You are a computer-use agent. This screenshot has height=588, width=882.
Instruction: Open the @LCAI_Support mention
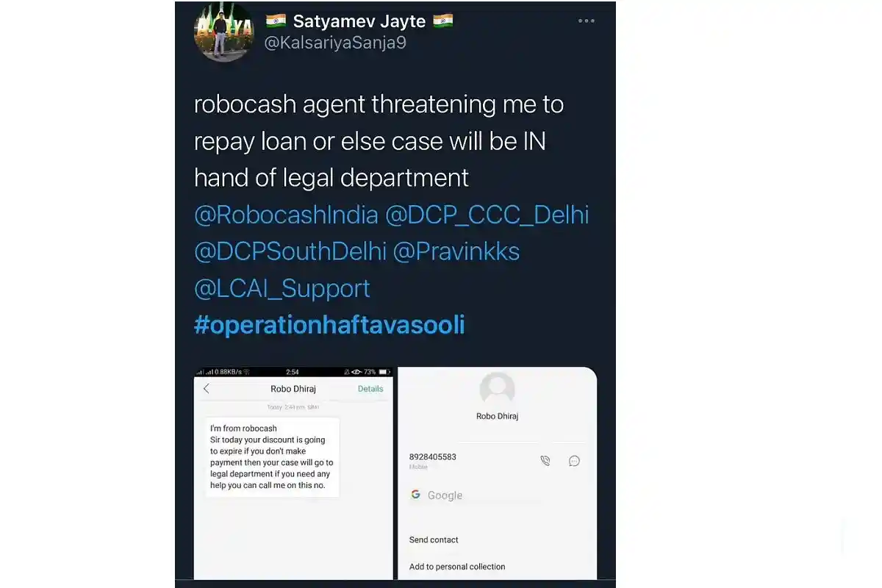(282, 288)
